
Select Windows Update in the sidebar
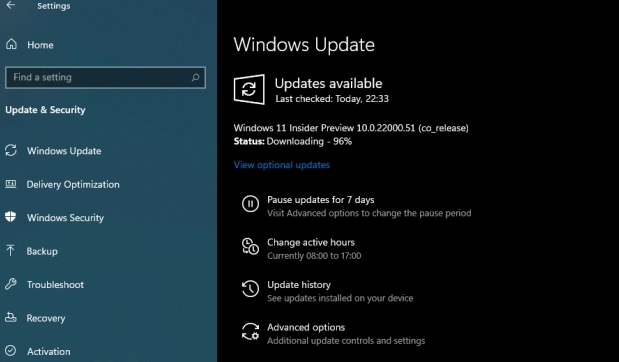(x=64, y=151)
